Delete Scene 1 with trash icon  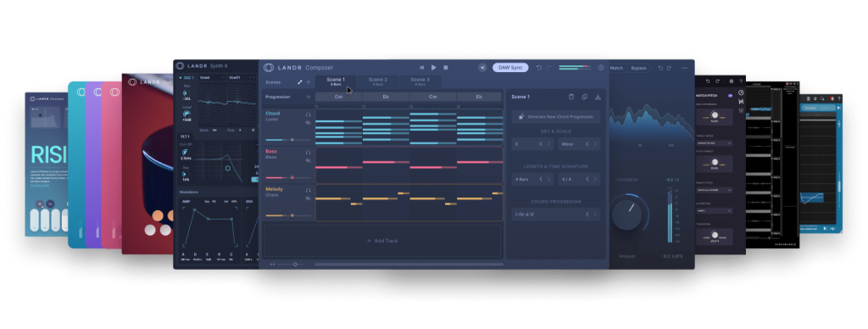click(x=571, y=97)
